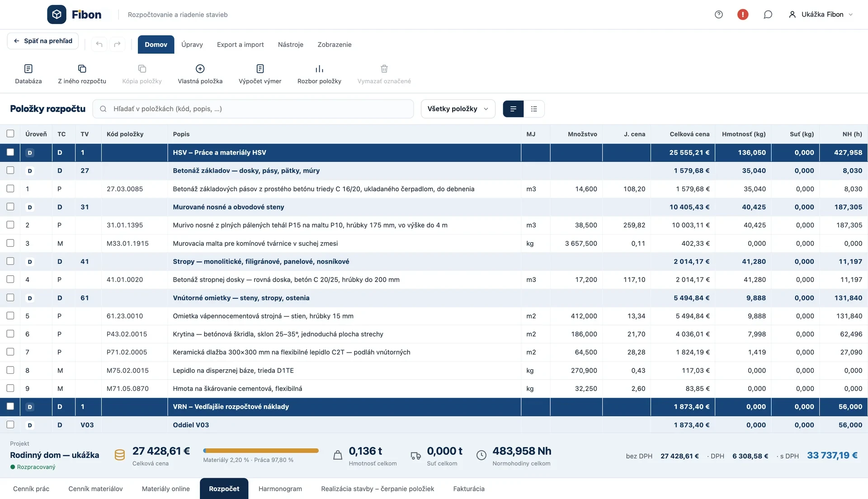Open the Úpravy ribbon tab

[x=192, y=44]
